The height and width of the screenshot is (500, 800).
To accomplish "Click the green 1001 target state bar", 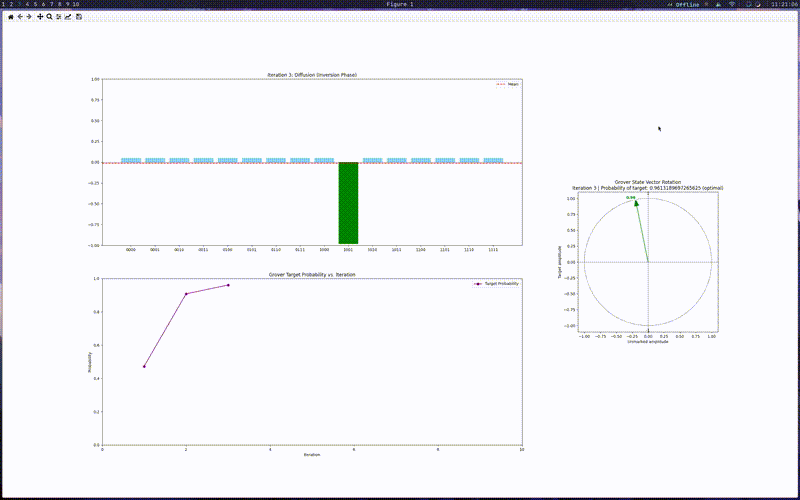I will tap(348, 203).
